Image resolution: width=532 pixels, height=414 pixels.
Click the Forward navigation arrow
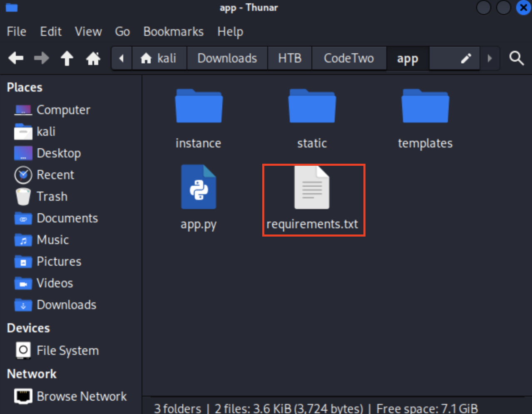[41, 58]
